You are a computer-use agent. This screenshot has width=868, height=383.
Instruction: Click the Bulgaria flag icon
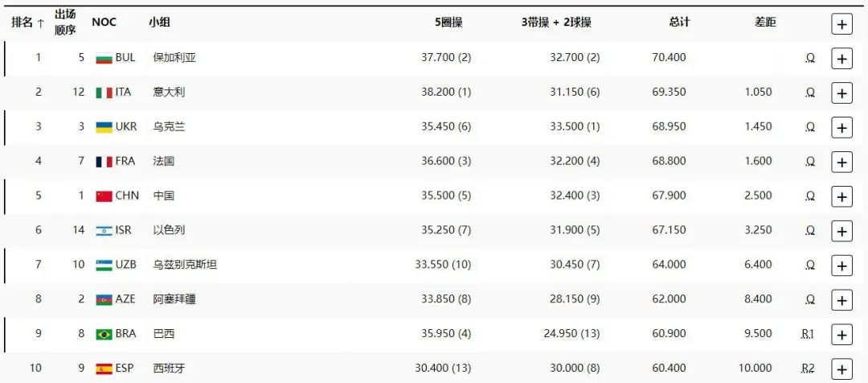[104, 58]
